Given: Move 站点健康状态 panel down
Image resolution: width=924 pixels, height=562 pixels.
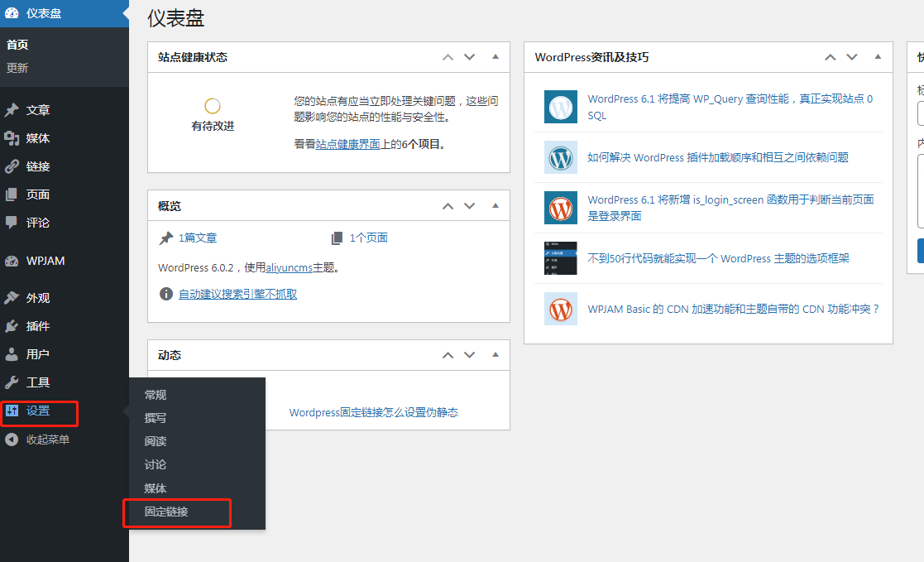Looking at the screenshot, I should (470, 57).
